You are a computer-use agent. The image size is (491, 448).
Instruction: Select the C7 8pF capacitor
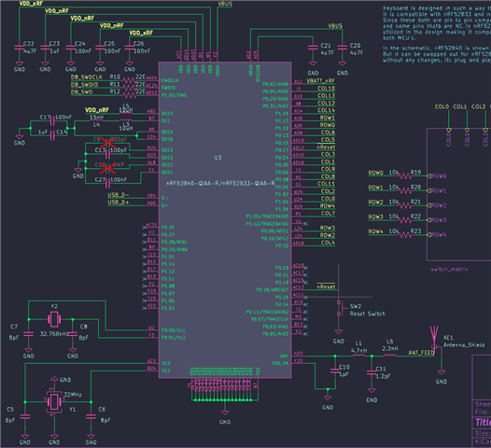[x=29, y=334]
